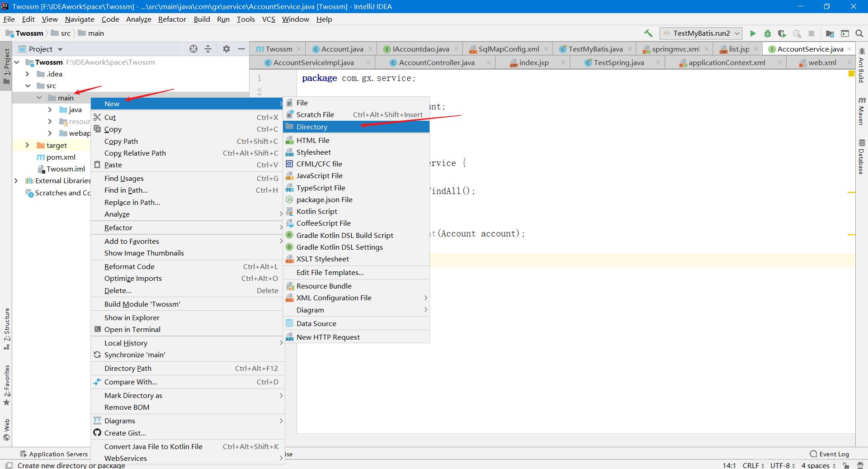868x469 pixels.
Task: Collapse the src folder in tree
Action: [28, 85]
